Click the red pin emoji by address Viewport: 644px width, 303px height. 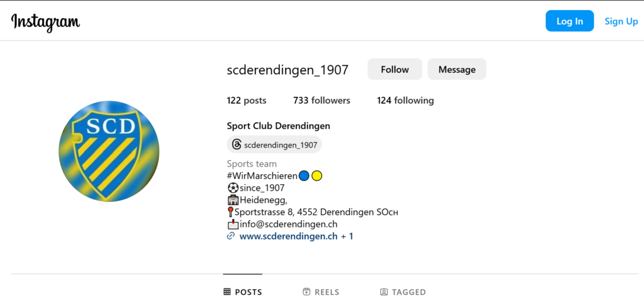click(230, 212)
